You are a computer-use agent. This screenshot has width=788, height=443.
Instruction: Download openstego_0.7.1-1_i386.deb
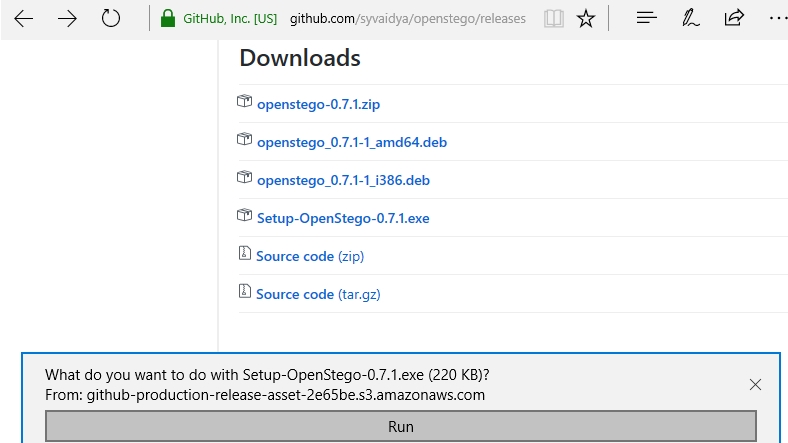point(343,180)
